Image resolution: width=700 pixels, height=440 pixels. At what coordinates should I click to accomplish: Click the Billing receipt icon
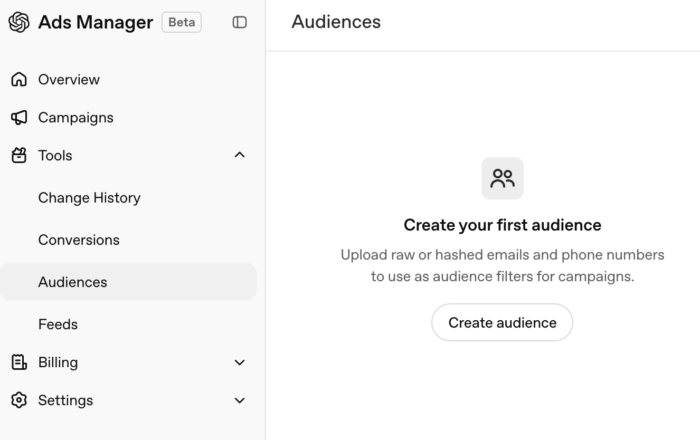19,362
